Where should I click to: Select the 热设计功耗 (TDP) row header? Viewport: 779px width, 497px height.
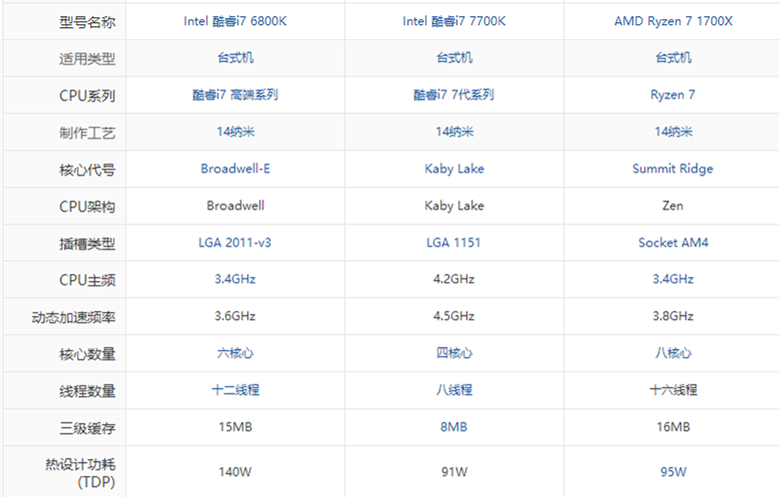(x=74, y=471)
